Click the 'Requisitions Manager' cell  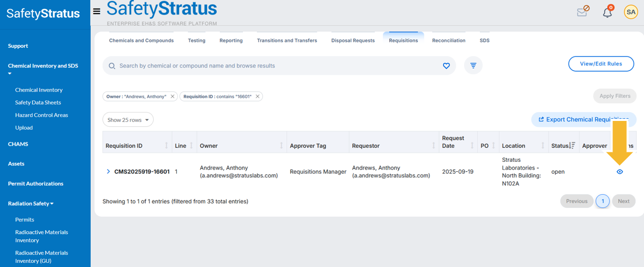pyautogui.click(x=318, y=172)
